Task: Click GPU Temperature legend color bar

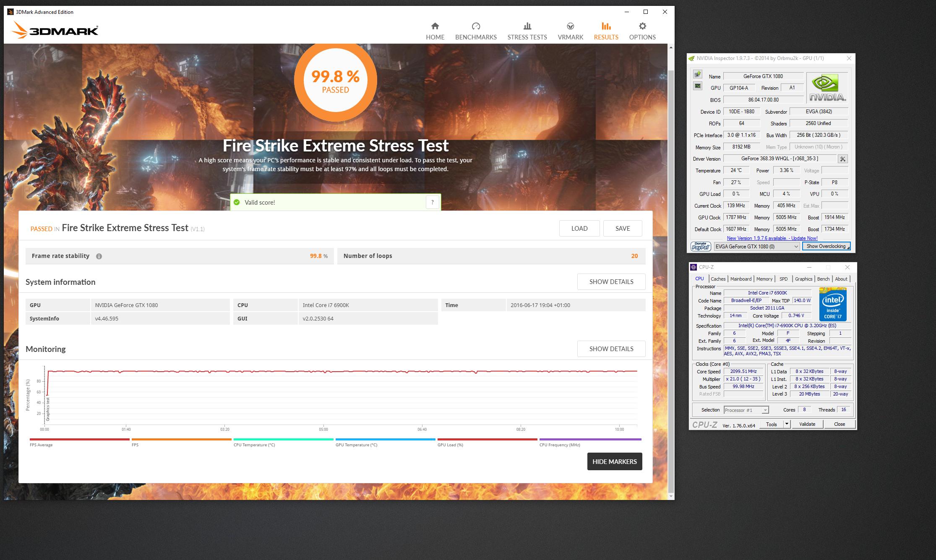Action: tap(385, 439)
